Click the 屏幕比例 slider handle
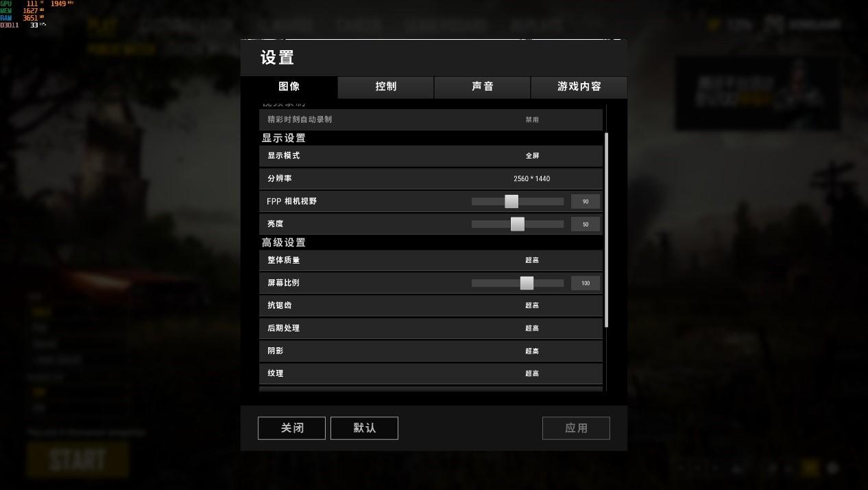 tap(527, 283)
